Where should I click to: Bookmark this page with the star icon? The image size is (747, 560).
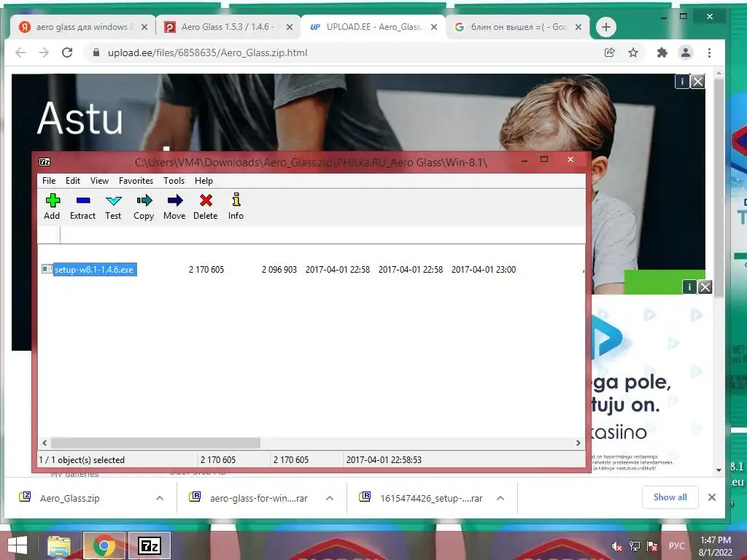633,52
